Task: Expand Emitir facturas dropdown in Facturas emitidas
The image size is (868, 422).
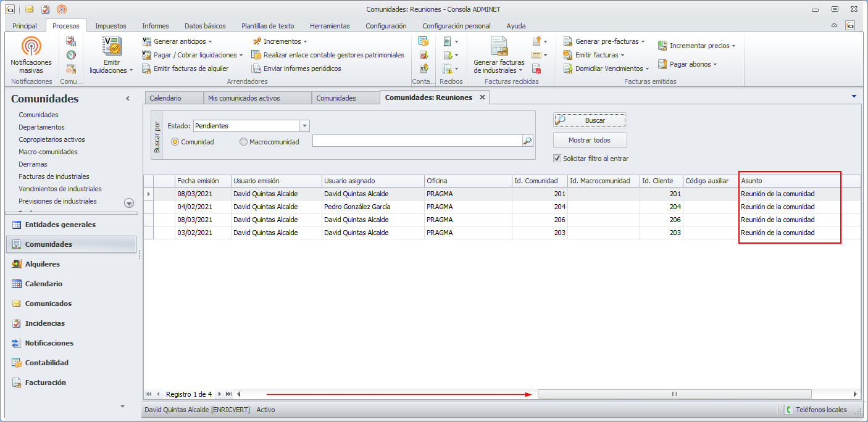Action: point(622,55)
